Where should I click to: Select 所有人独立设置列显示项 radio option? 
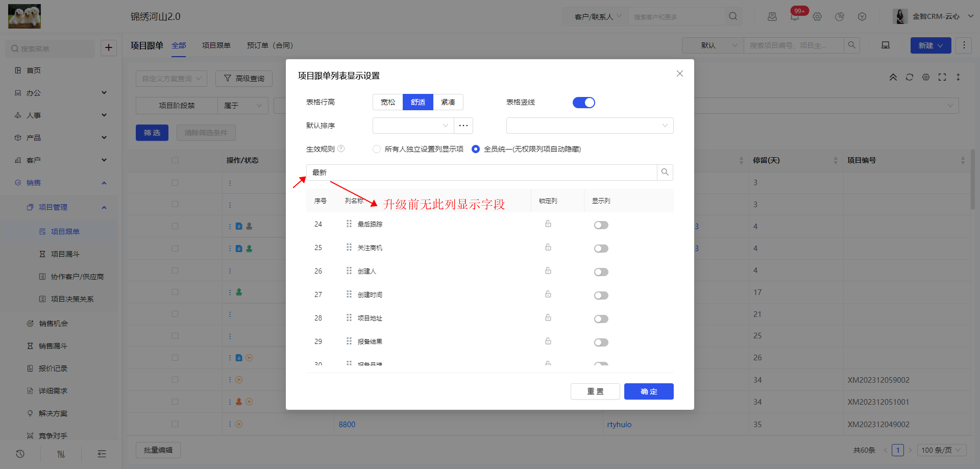point(377,149)
